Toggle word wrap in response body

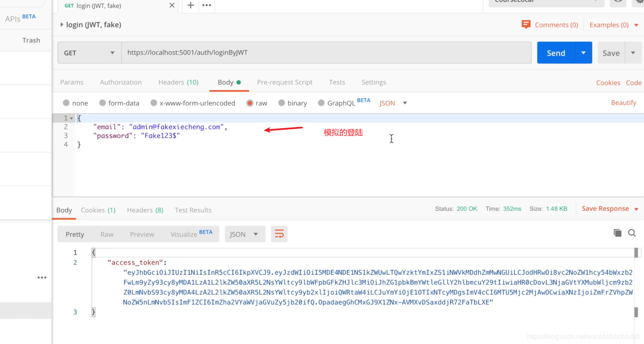(279, 234)
